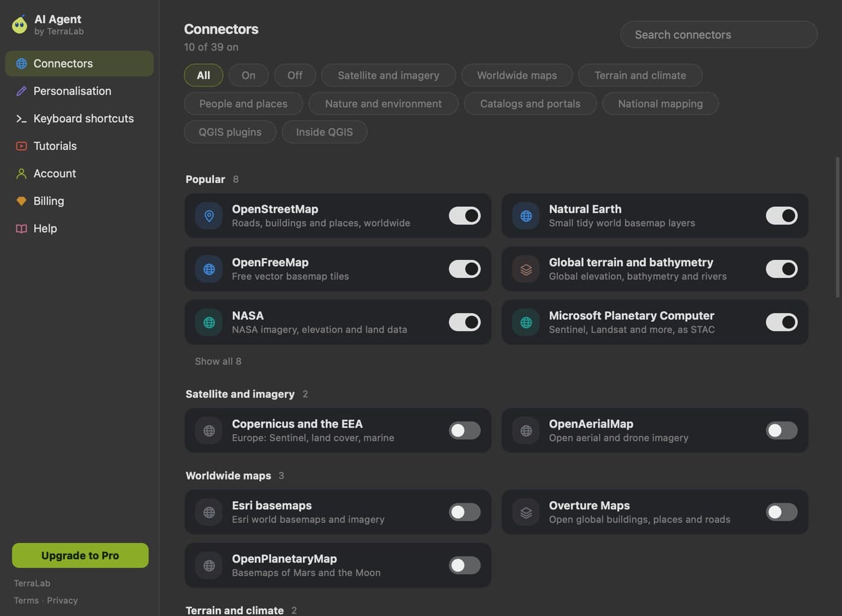Turn off the NASA connector toggle
Viewport: 842px width, 616px height.
465,322
